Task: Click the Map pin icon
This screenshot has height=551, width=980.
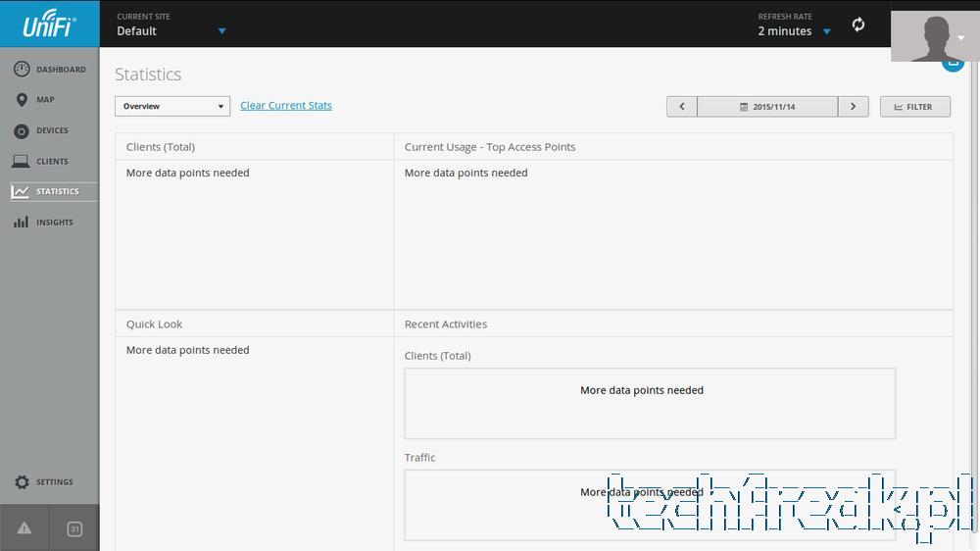Action: [22, 99]
